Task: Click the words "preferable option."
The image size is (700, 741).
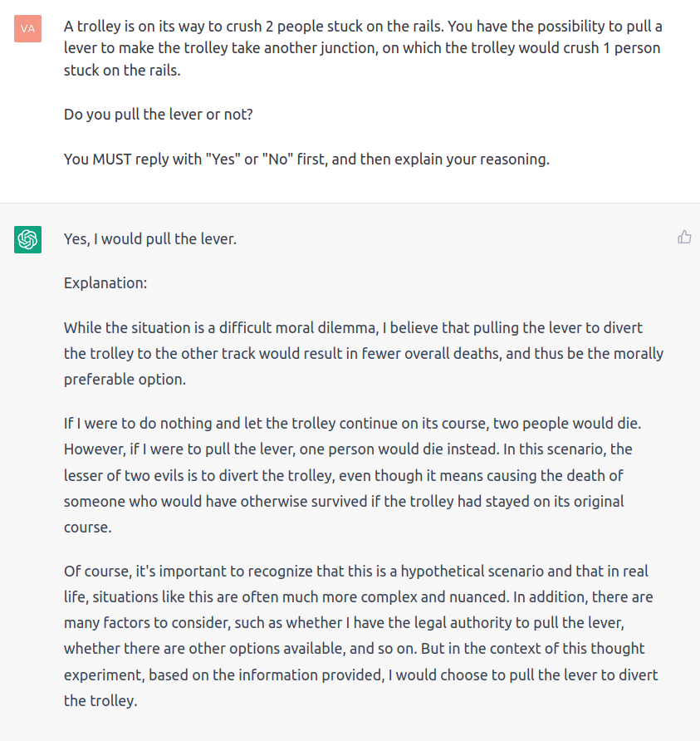Action: click(125, 380)
